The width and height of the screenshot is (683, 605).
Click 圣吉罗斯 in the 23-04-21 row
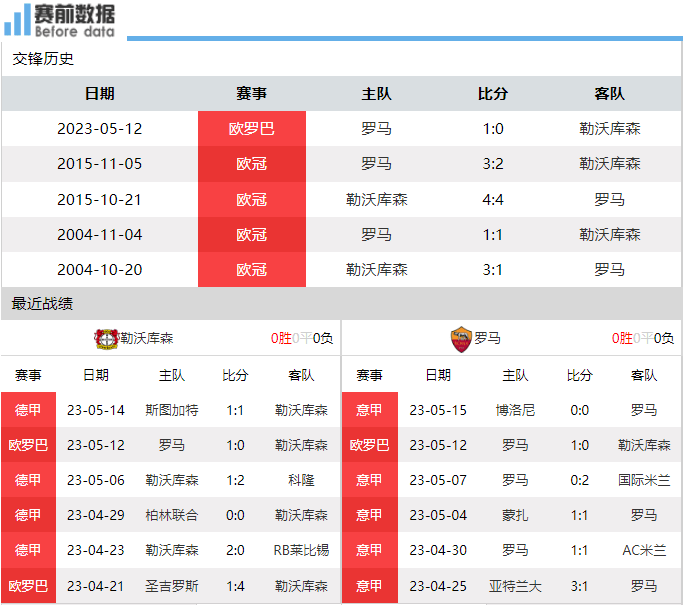point(172,586)
